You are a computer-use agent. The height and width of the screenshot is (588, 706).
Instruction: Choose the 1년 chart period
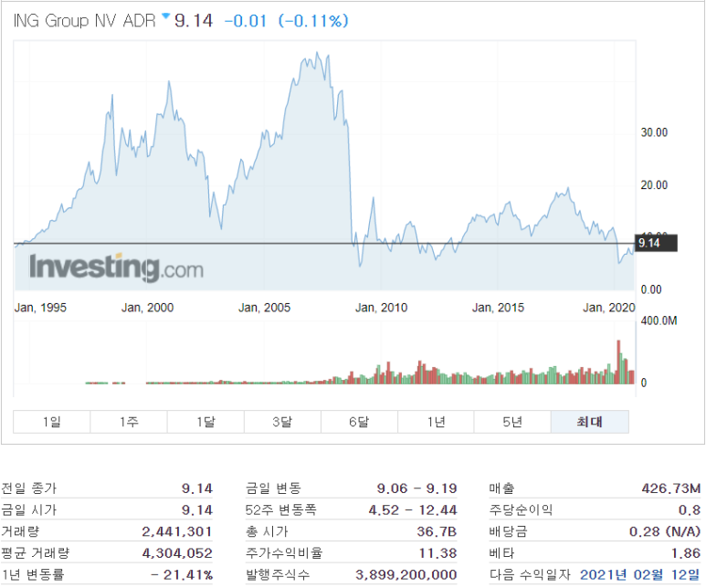[436, 422]
